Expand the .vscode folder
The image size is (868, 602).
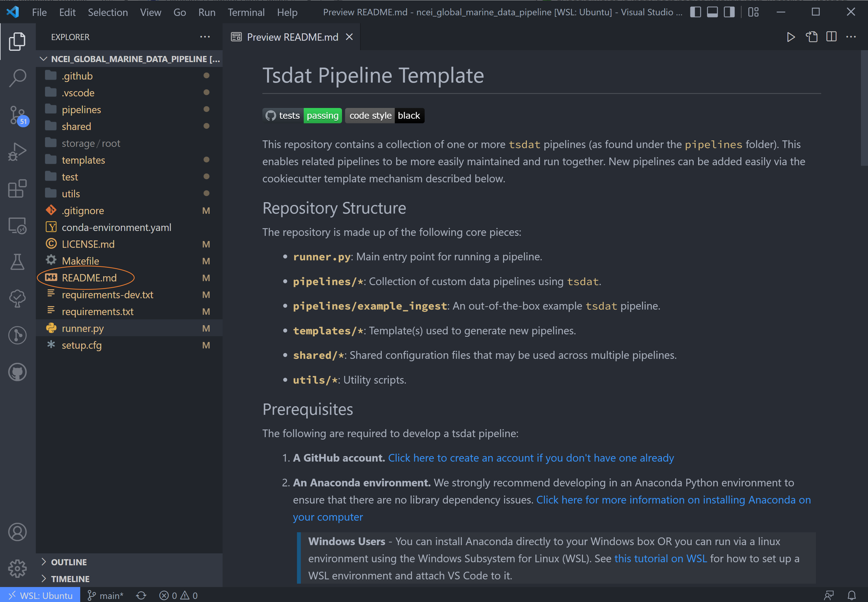(x=129, y=93)
